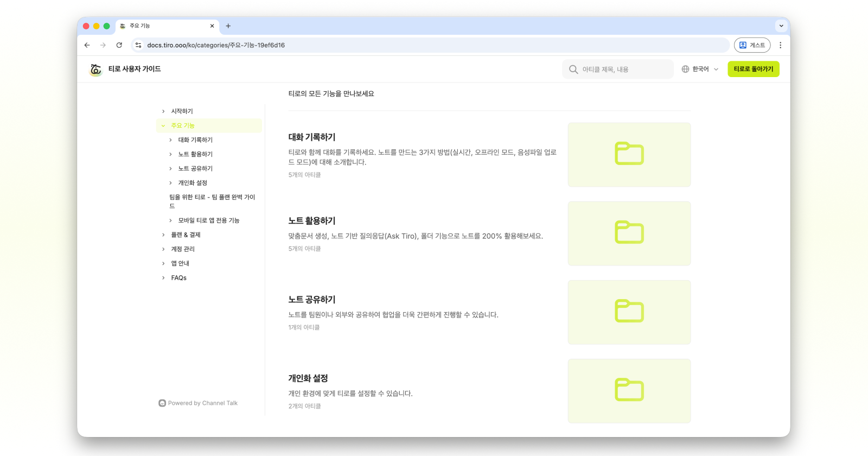Click the 대화 기록하기 description paragraph
This screenshot has height=456, width=868.
423,157
